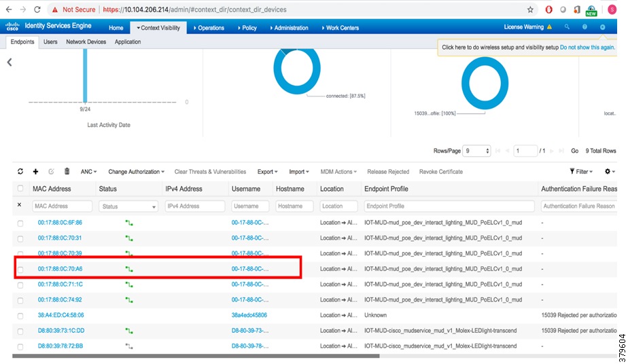Viewport: 628px width, 364px height.
Task: Click the browser address bar URL
Action: (194, 10)
